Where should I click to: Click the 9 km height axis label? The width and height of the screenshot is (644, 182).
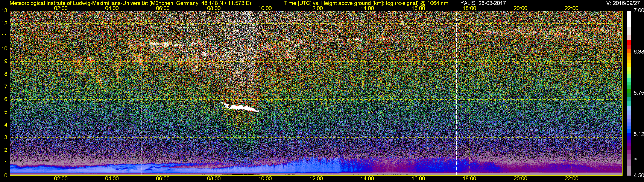pos(6,61)
